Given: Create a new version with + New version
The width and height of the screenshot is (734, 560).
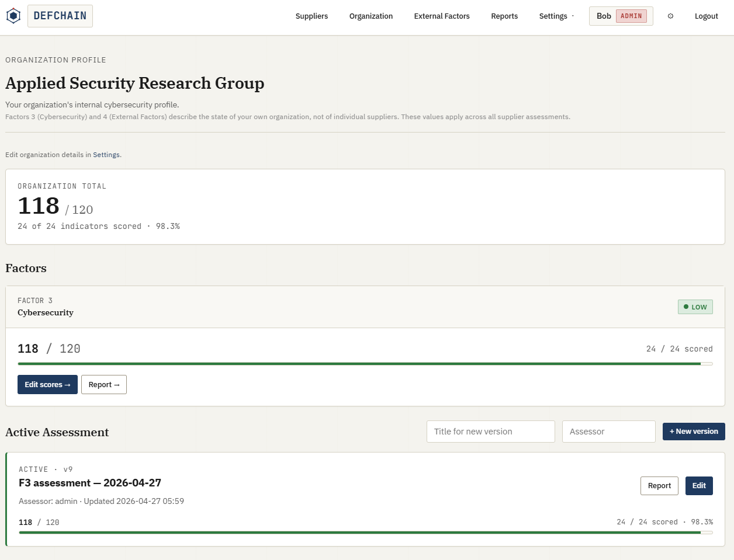Looking at the screenshot, I should [x=694, y=432].
